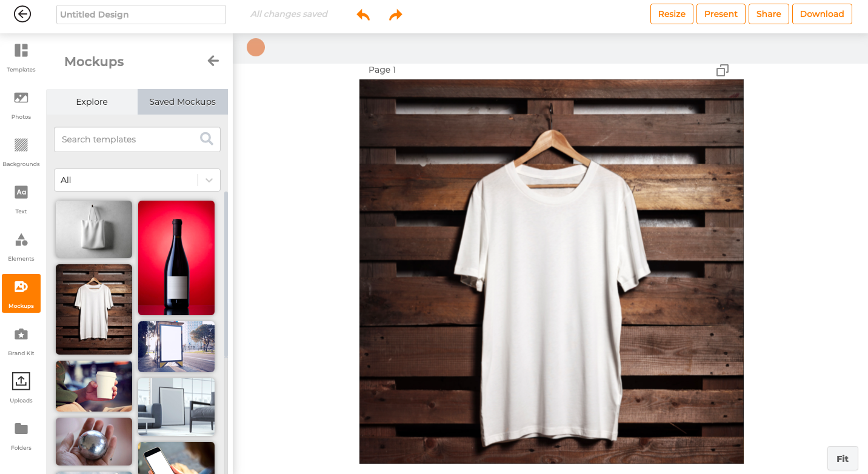
Task: Click the undo arrow
Action: click(x=363, y=14)
